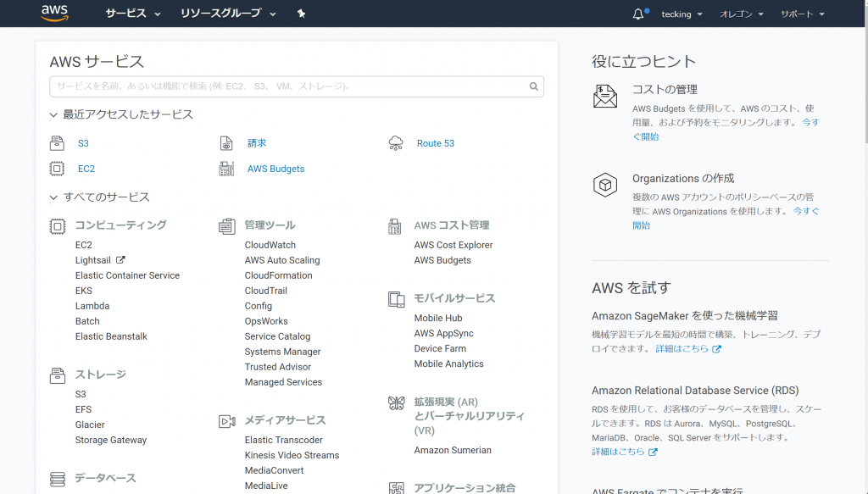Open Elastic Transcoder
Viewport: 868px width, 494px height.
[x=283, y=441]
